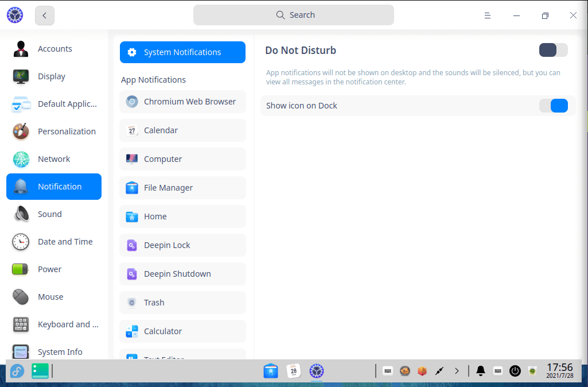Open Sound settings
The width and height of the screenshot is (588, 387).
[54, 214]
